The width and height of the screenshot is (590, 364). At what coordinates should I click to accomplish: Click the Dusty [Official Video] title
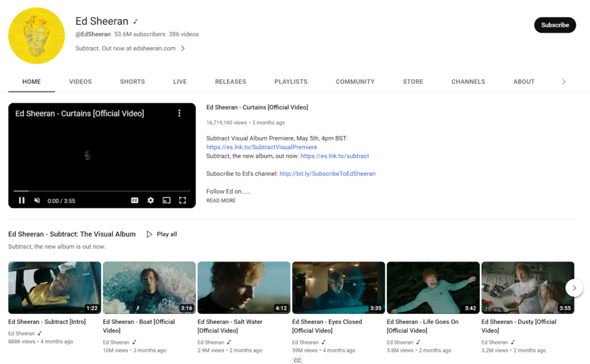519,326
